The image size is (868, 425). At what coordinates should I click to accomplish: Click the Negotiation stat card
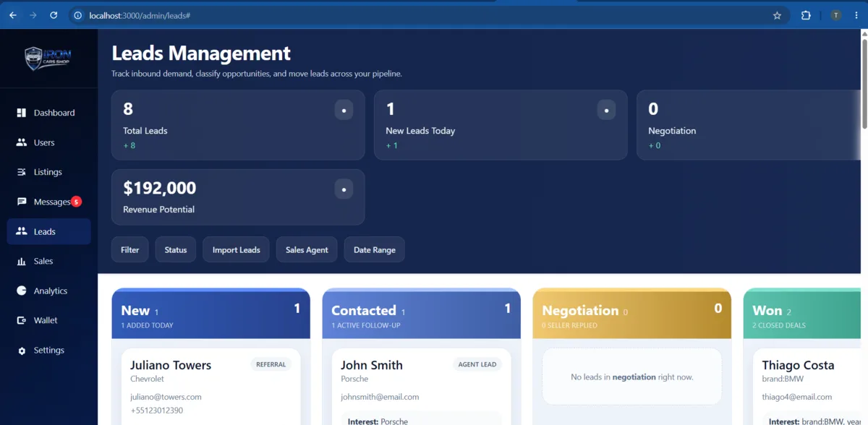pyautogui.click(x=749, y=125)
